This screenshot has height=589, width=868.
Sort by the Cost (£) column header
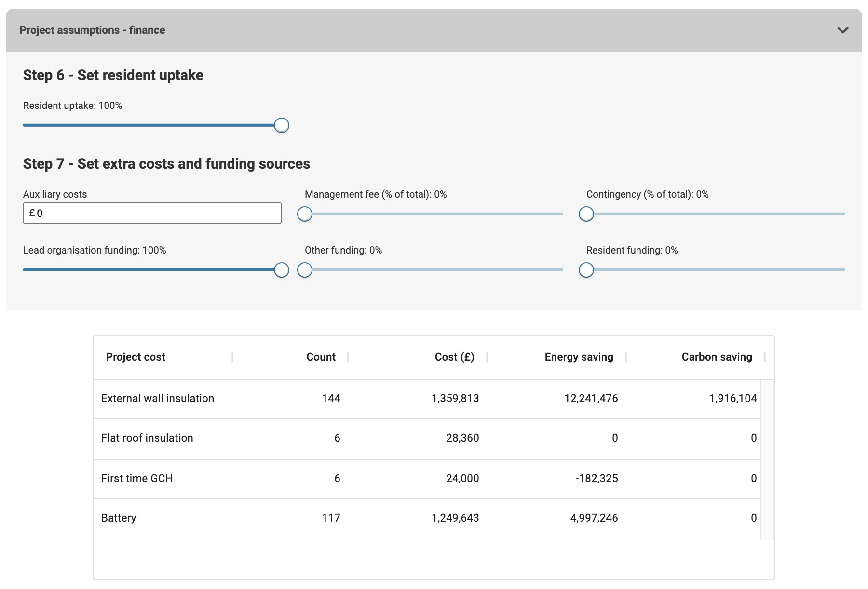click(x=455, y=357)
